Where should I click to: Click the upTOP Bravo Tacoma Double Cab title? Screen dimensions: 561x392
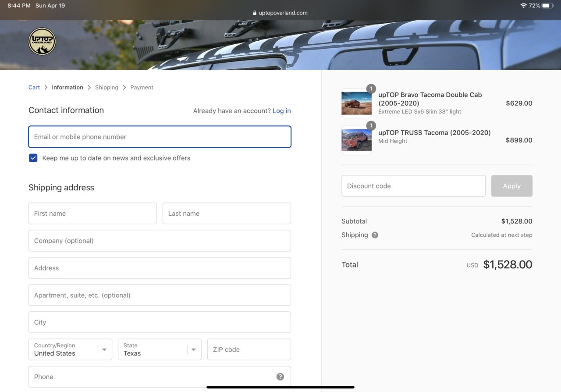tap(430, 99)
